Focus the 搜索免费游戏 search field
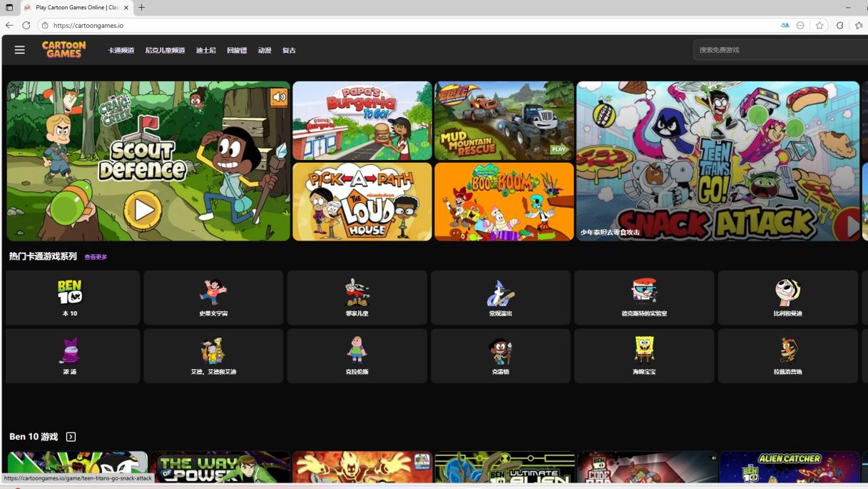The width and height of the screenshot is (868, 489). tap(780, 50)
